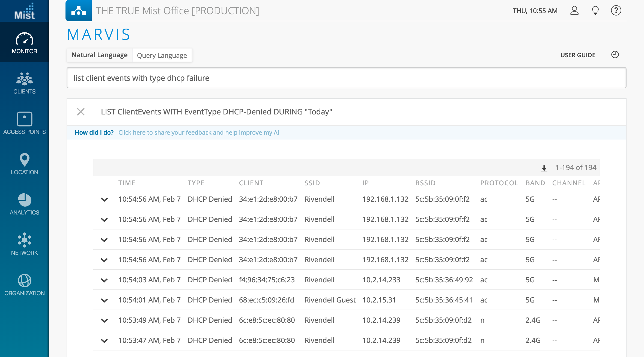Open Access Points section
Viewport: 644px width, 357px height.
25,123
